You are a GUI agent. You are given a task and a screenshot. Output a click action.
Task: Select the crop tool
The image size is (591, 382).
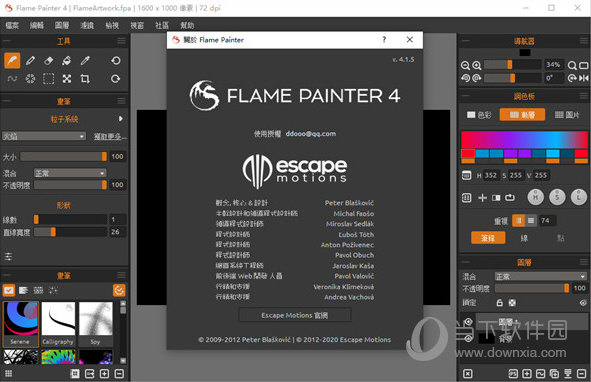pos(85,78)
